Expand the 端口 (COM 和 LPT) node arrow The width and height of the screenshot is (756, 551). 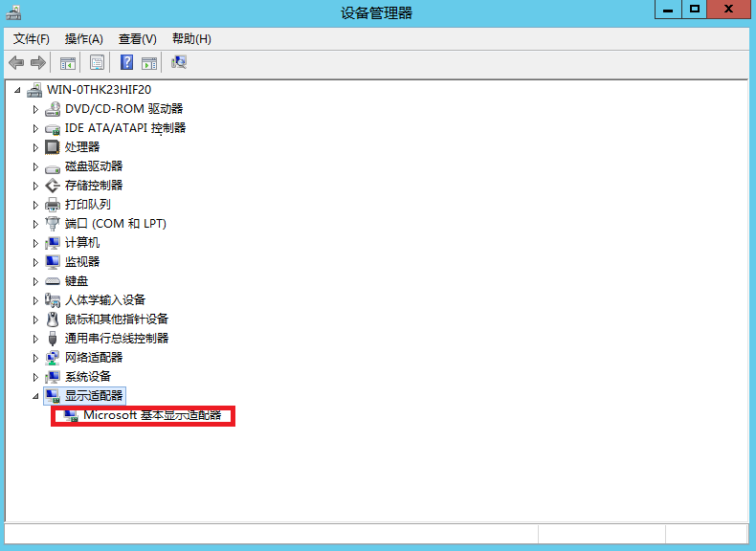(x=35, y=224)
